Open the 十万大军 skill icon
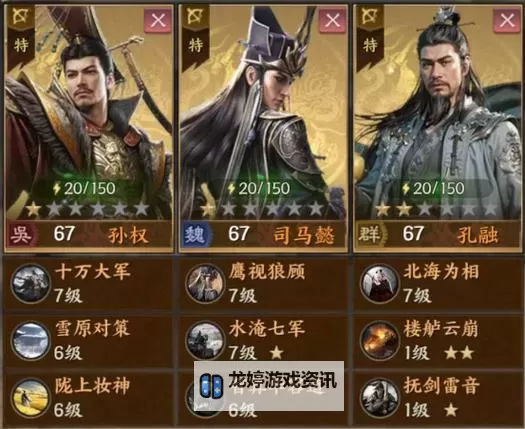525x429 pixels. [x=30, y=283]
